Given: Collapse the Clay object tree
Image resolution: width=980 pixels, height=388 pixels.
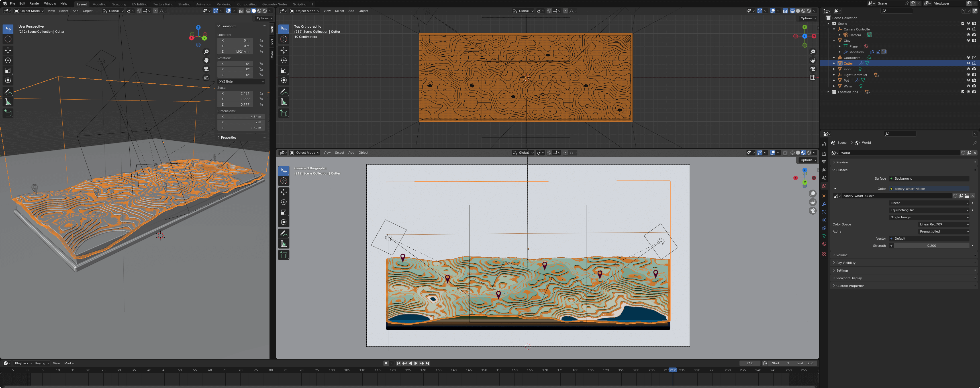Looking at the screenshot, I should [834, 41].
